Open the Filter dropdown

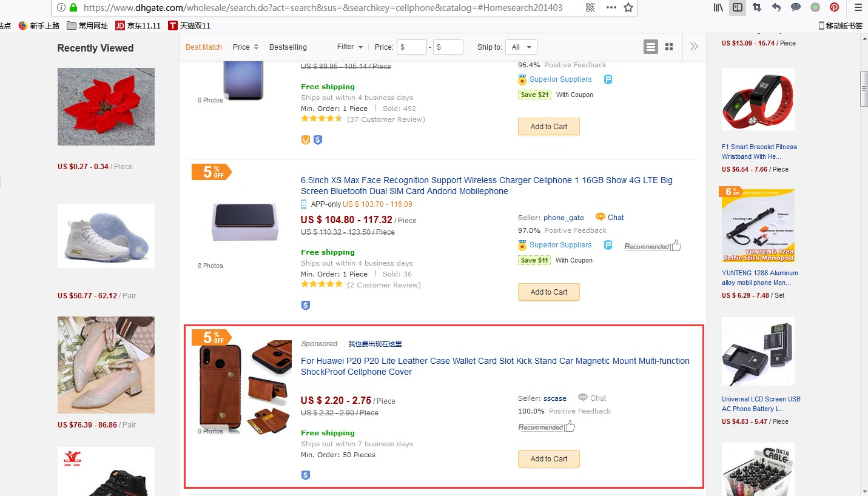(350, 47)
